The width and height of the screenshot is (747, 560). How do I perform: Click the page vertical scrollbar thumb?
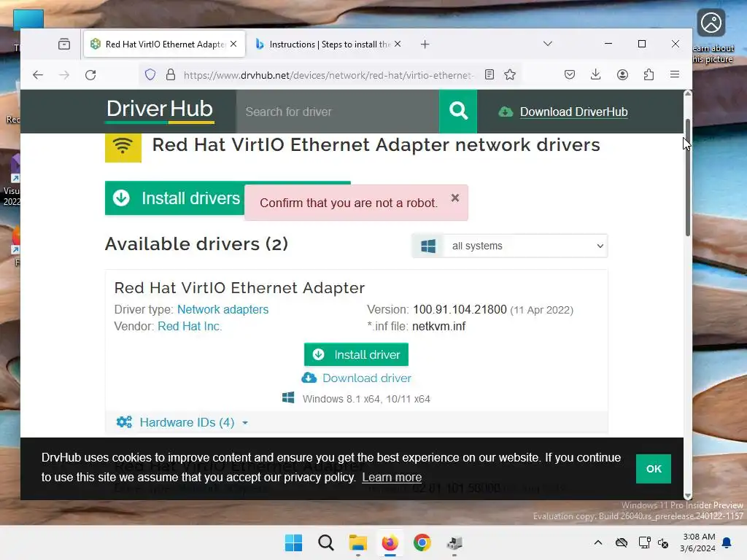687,176
